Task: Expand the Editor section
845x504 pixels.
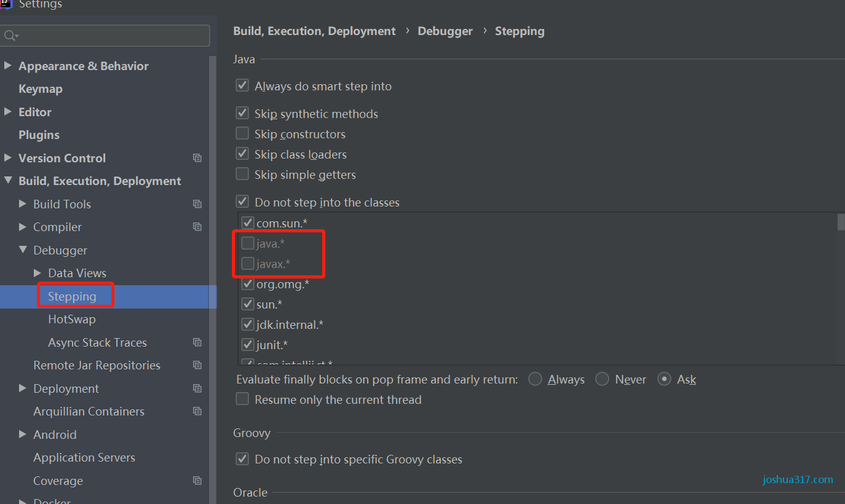Action: click(7, 112)
